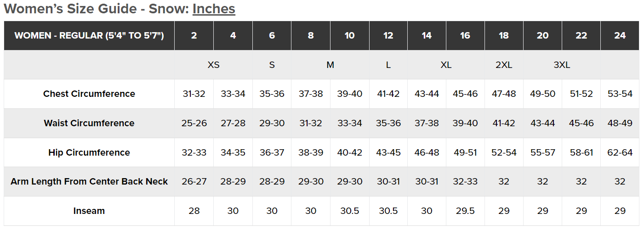Select the Waist Circumference row label
This screenshot has height=230, width=644.
89,123
